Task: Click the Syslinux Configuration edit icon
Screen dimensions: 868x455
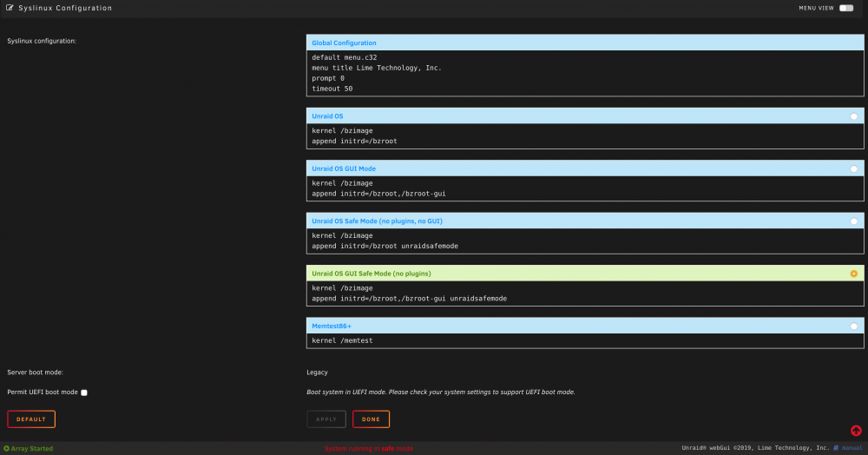Action: [x=10, y=8]
